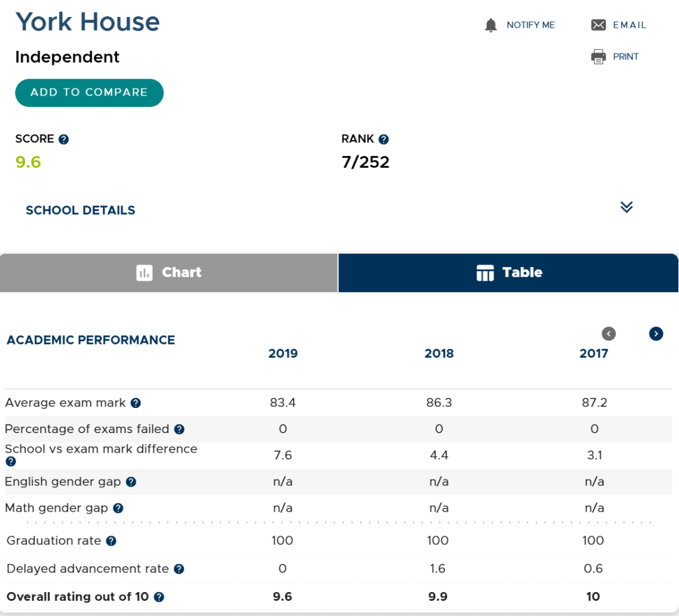679x616 pixels.
Task: Click the table grid icon in Table tab
Action: (485, 273)
